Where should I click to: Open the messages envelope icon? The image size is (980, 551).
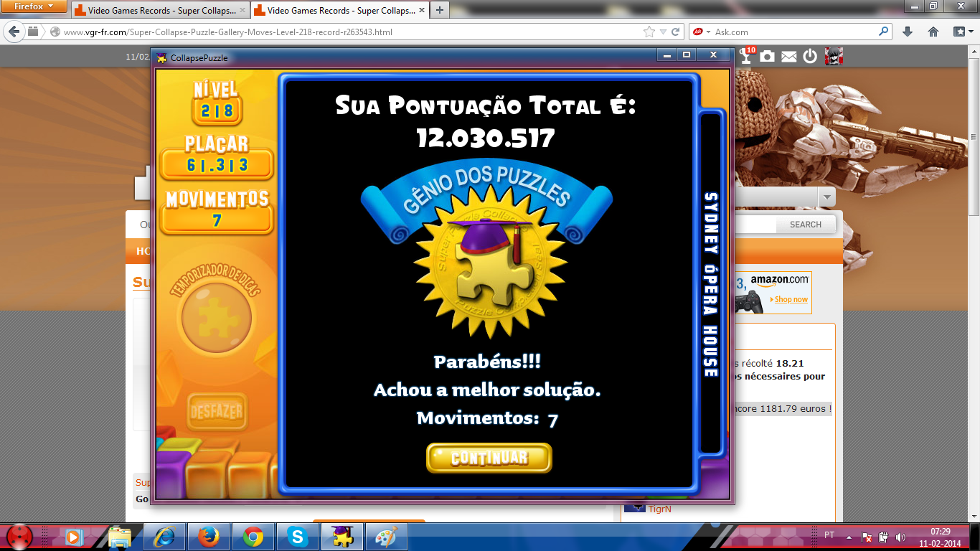[x=789, y=56]
